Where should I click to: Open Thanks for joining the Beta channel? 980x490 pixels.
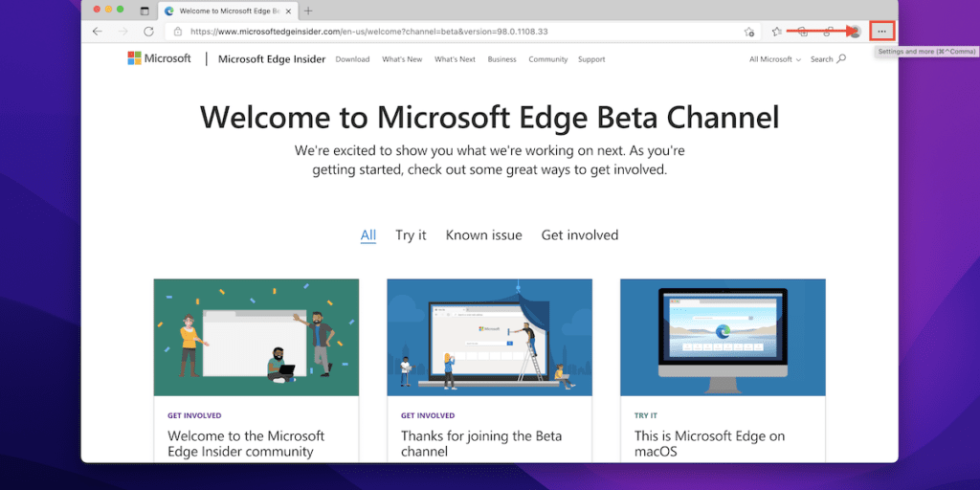click(x=481, y=443)
